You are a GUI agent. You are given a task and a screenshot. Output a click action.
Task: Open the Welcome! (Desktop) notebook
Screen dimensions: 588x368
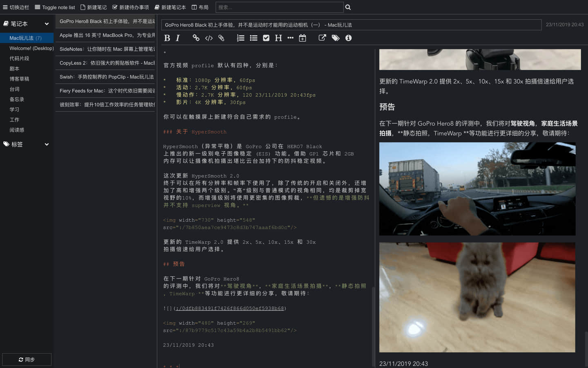(x=27, y=48)
